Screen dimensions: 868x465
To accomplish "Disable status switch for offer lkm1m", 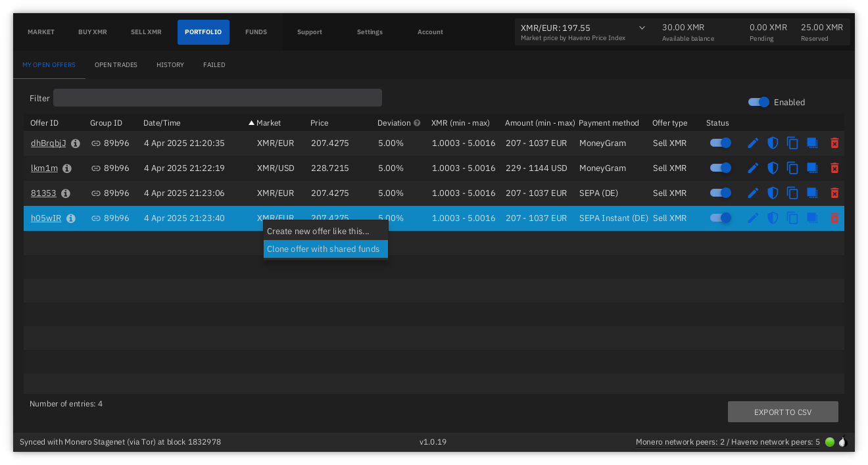I will point(721,168).
